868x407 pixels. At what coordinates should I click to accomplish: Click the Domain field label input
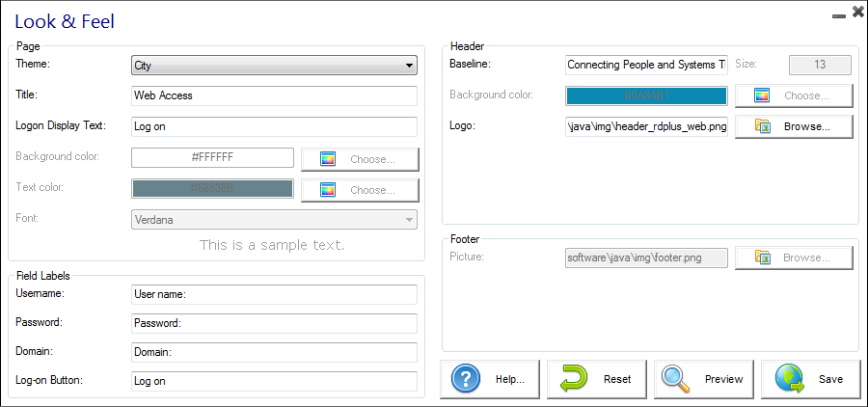point(274,353)
